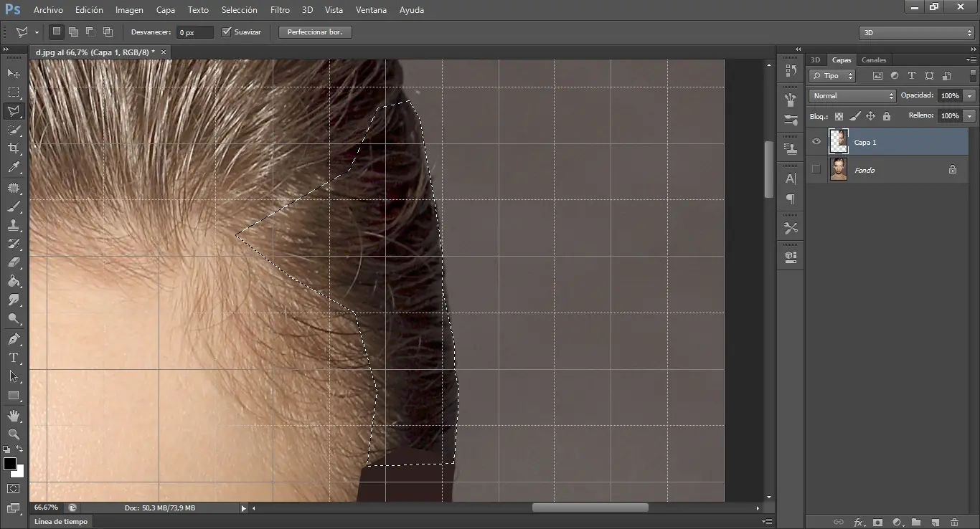Select the Brush tool
Viewport: 980px width, 529px height.
tap(14, 206)
